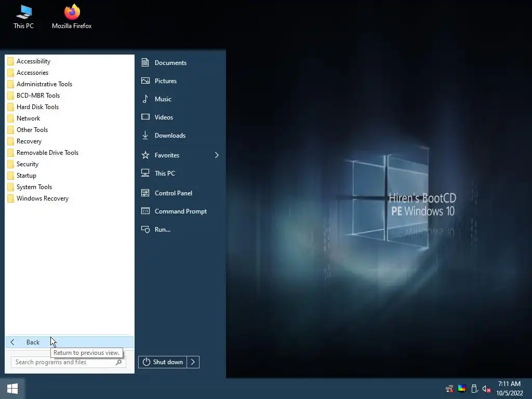Click the Music note icon
532x399 pixels.
pyautogui.click(x=145, y=99)
